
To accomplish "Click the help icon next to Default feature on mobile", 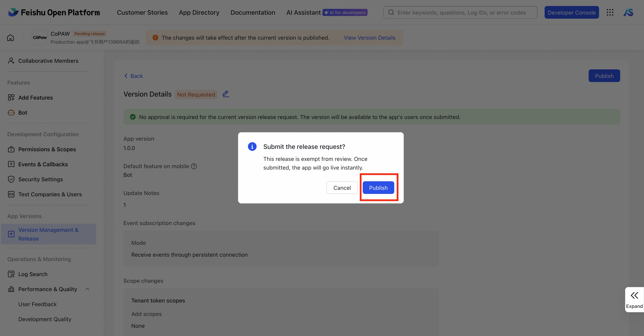I will [x=194, y=166].
